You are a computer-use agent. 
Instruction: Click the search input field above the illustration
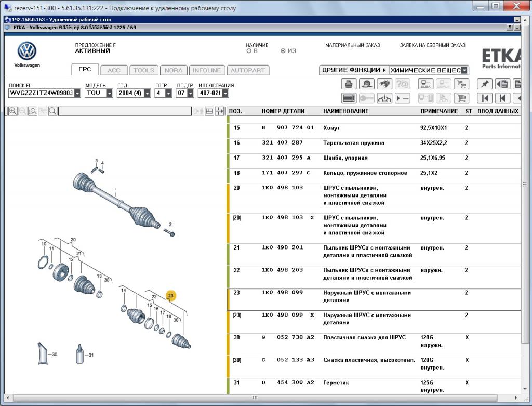click(x=125, y=111)
